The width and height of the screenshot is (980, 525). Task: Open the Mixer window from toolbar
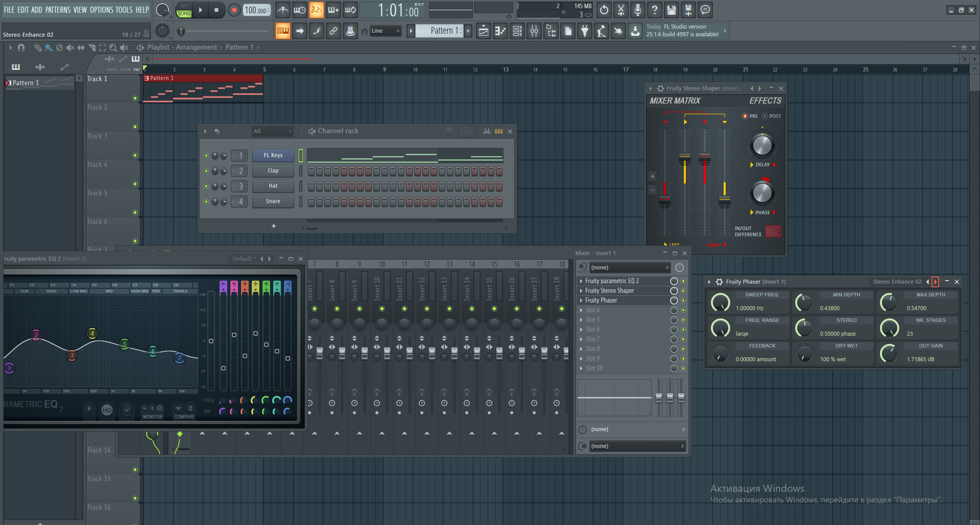point(534,31)
